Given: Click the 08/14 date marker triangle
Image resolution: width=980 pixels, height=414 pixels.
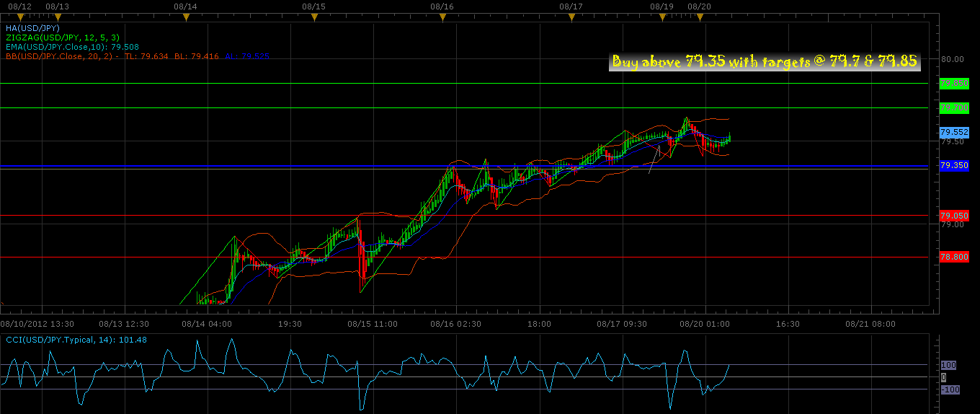Looking at the screenshot, I should tap(186, 17).
